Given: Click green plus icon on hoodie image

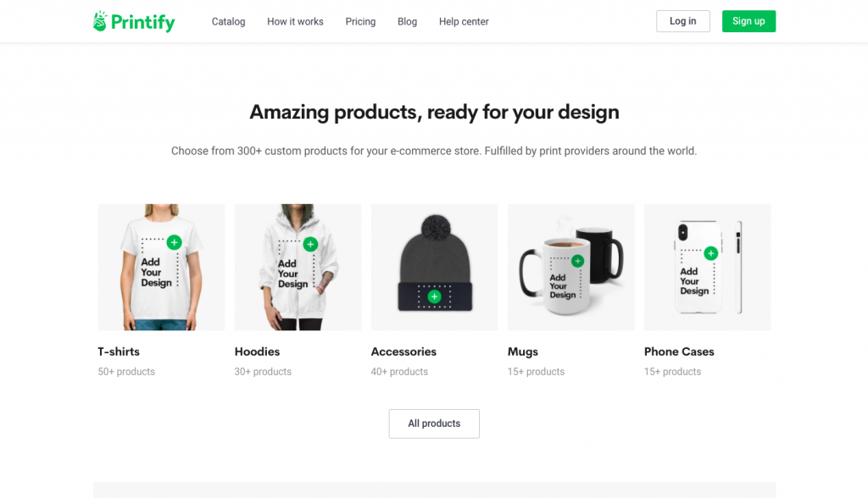Looking at the screenshot, I should tap(310, 244).
